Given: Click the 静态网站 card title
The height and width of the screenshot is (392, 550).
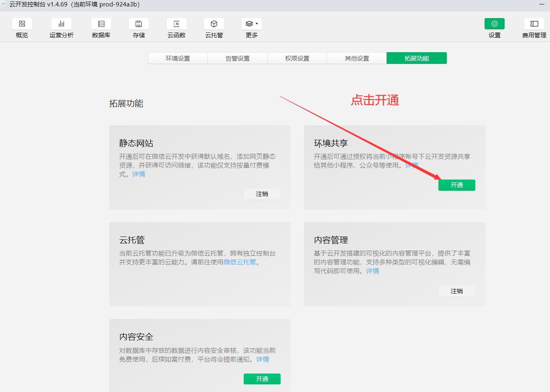Looking at the screenshot, I should pos(136,143).
